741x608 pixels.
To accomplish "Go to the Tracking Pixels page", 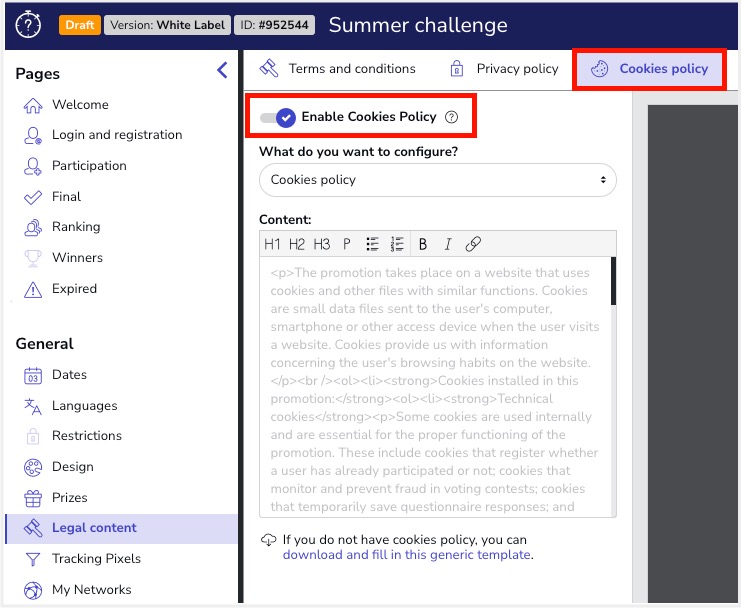I will (96, 559).
